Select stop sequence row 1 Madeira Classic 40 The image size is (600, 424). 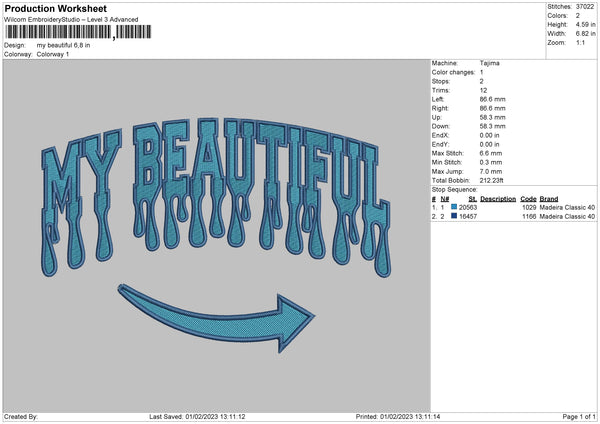pyautogui.click(x=568, y=207)
